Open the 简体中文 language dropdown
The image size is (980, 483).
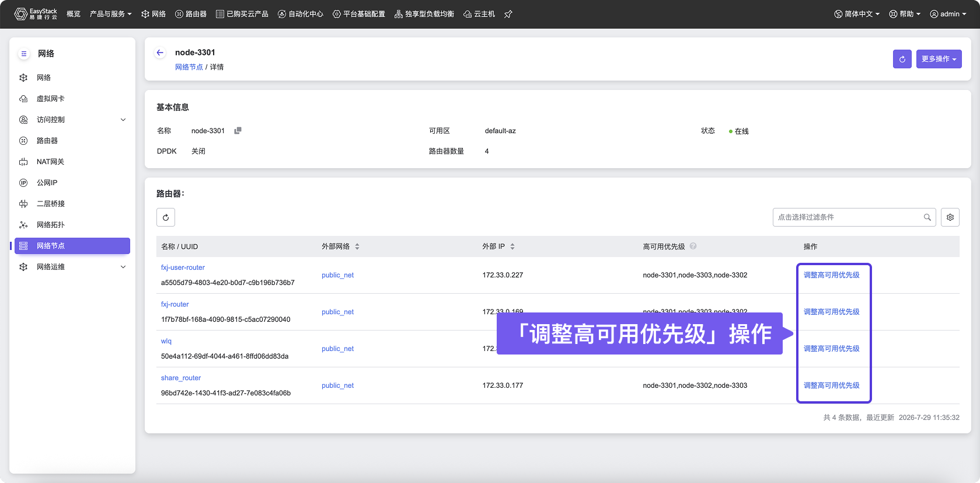857,14
